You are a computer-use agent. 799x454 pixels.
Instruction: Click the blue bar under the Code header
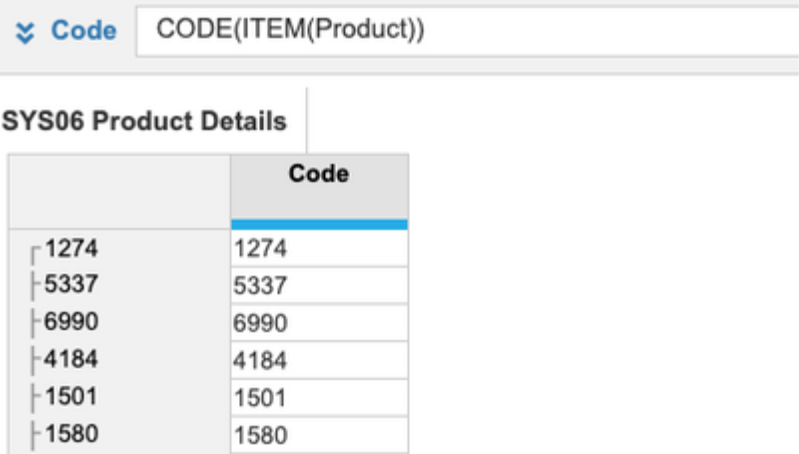coord(319,224)
